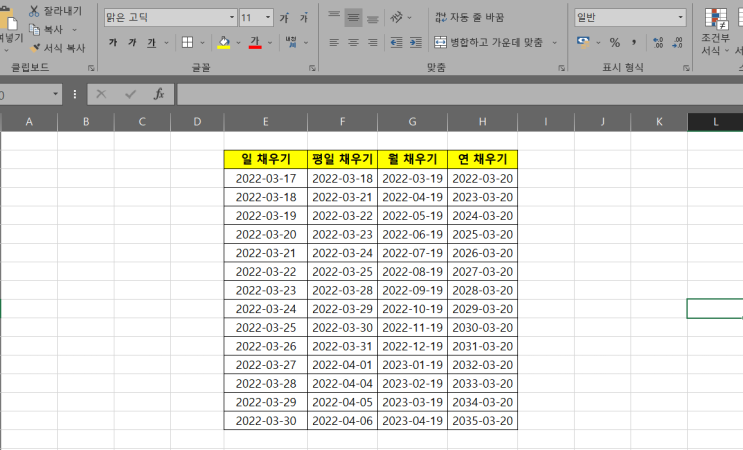Click the Copy (복사) button
Image resolution: width=743 pixels, height=450 pixels.
[x=46, y=29]
